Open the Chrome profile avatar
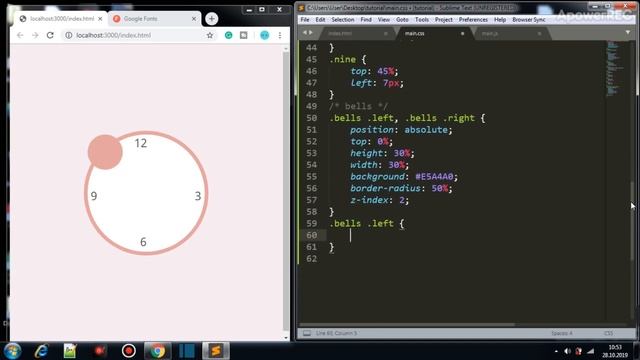The height and width of the screenshot is (360, 640). click(x=264, y=36)
